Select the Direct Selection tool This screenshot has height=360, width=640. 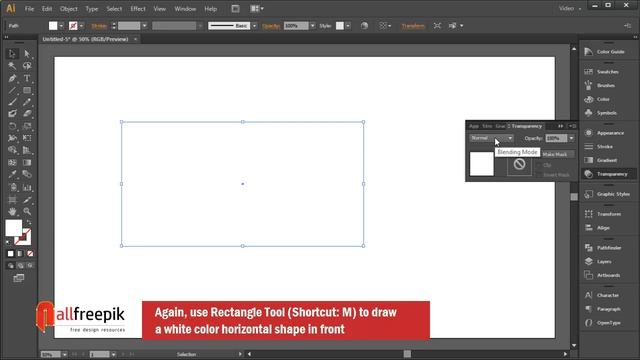[27, 53]
